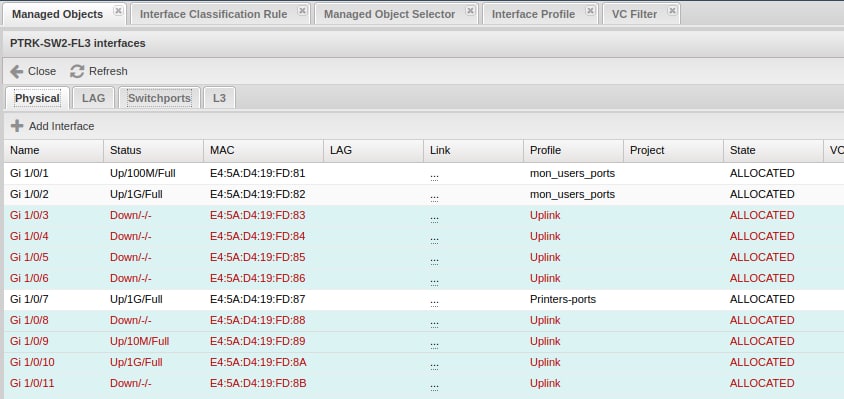
Task: Open the VC Filter tab
Action: (x=634, y=14)
